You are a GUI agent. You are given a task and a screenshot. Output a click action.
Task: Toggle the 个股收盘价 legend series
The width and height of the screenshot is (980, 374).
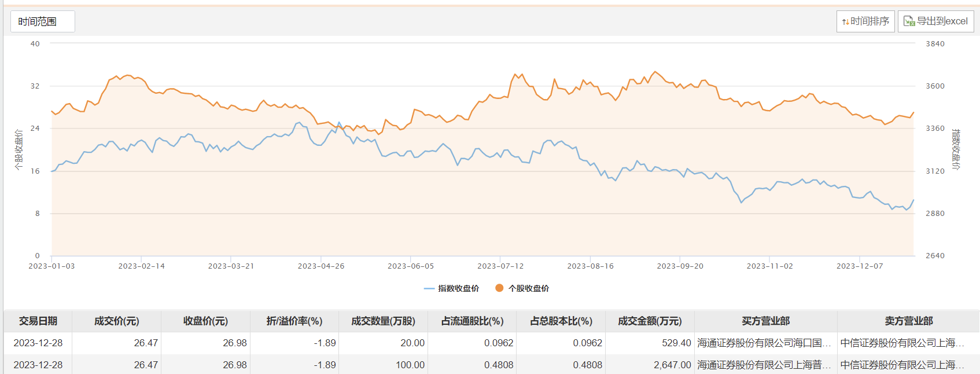(522, 288)
